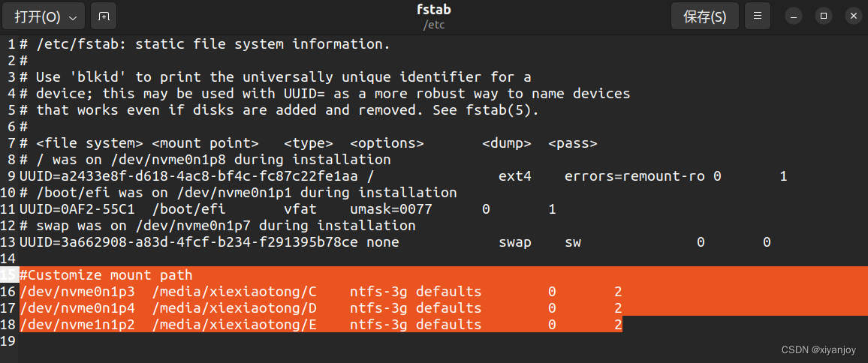The image size is (868, 363).
Task: Click 'errors=remount-ro' option text
Action: (x=634, y=176)
